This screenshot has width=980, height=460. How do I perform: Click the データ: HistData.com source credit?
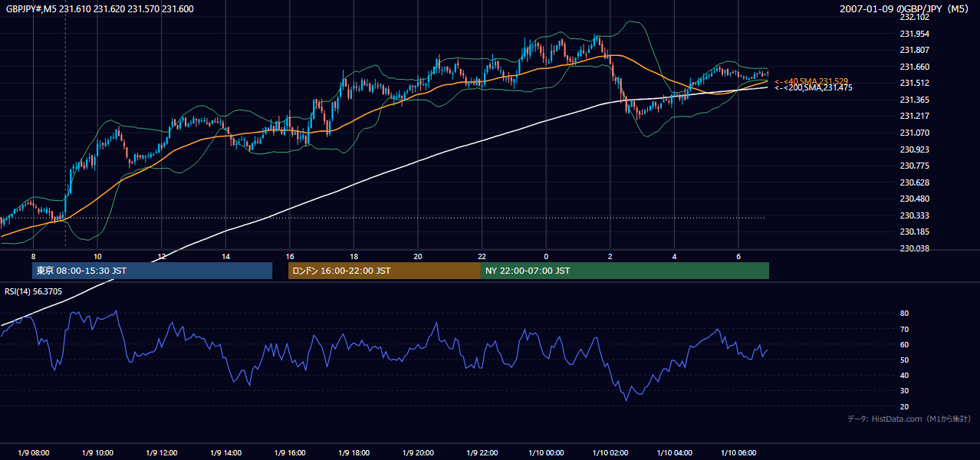[909, 419]
